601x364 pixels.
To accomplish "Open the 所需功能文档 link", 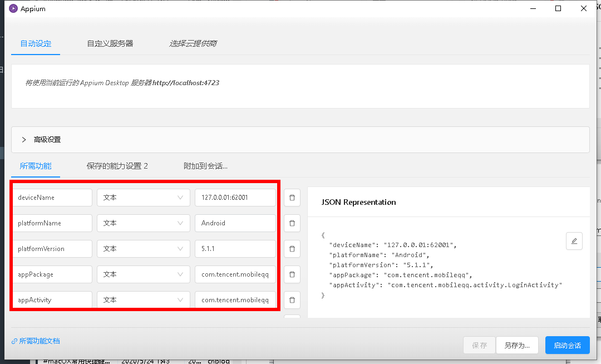I will point(40,341).
